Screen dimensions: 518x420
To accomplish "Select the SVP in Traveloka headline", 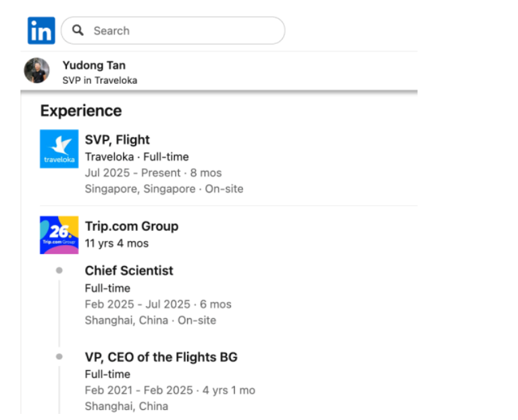I will (99, 80).
